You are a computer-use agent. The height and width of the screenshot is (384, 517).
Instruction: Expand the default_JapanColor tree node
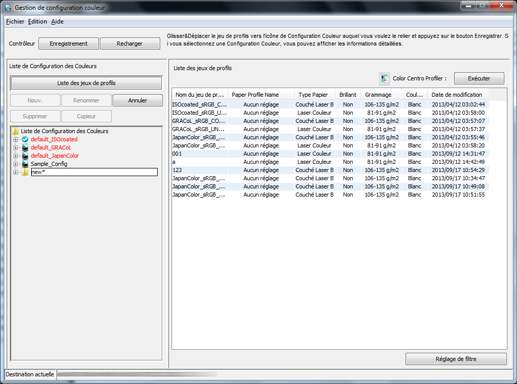[x=15, y=156]
